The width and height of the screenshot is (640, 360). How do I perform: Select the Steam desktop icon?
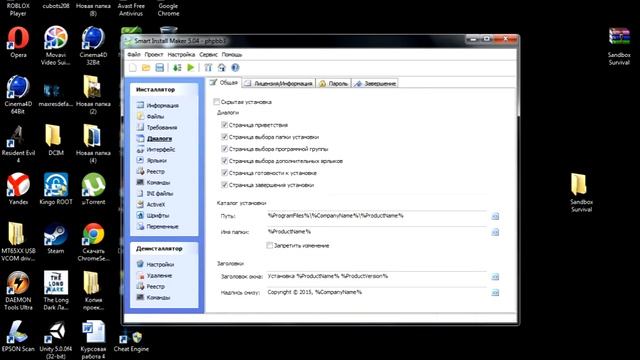(x=56, y=238)
